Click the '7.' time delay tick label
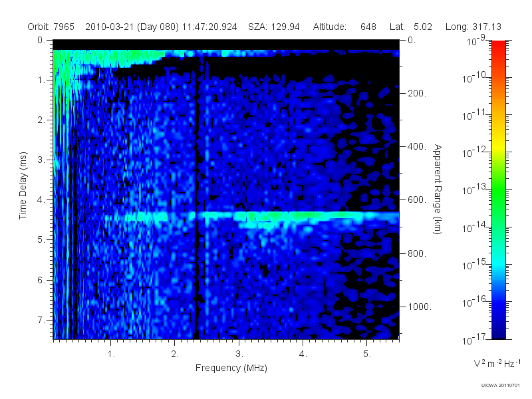Image resolution: width=532 pixels, height=399 pixels. point(41,320)
